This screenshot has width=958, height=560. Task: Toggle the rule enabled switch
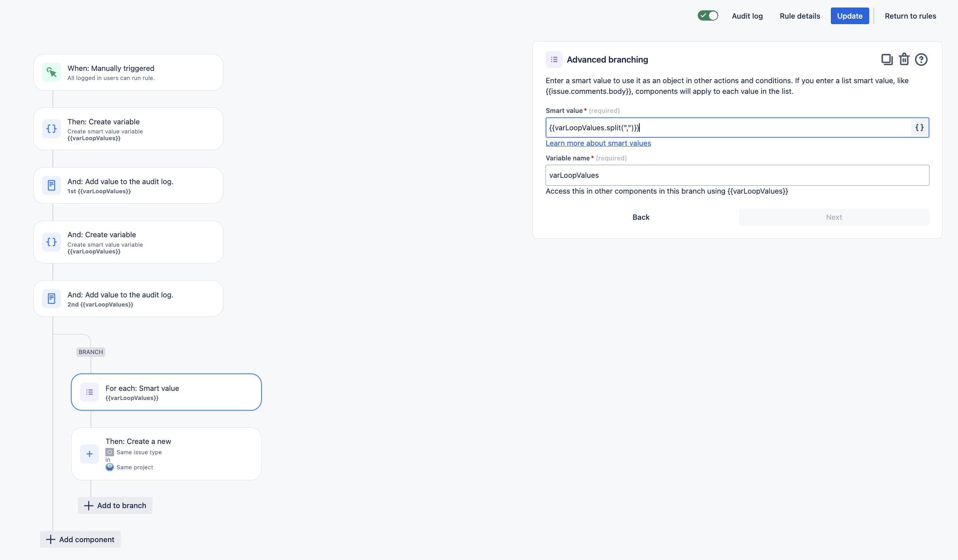708,16
